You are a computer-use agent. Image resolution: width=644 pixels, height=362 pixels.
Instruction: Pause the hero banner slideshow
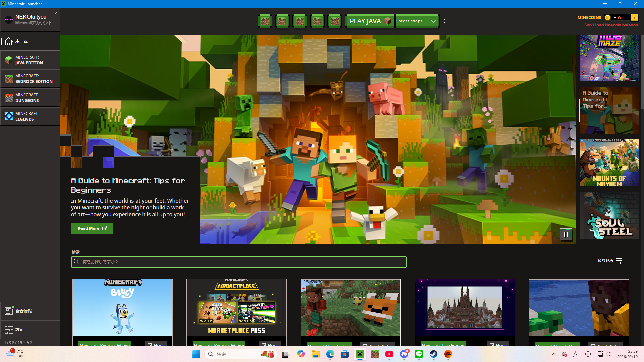coord(566,235)
